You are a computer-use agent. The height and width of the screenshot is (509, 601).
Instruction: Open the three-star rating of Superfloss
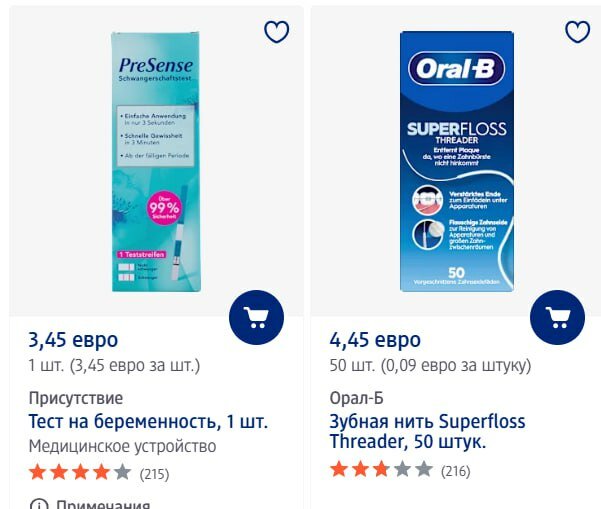[x=381, y=469]
